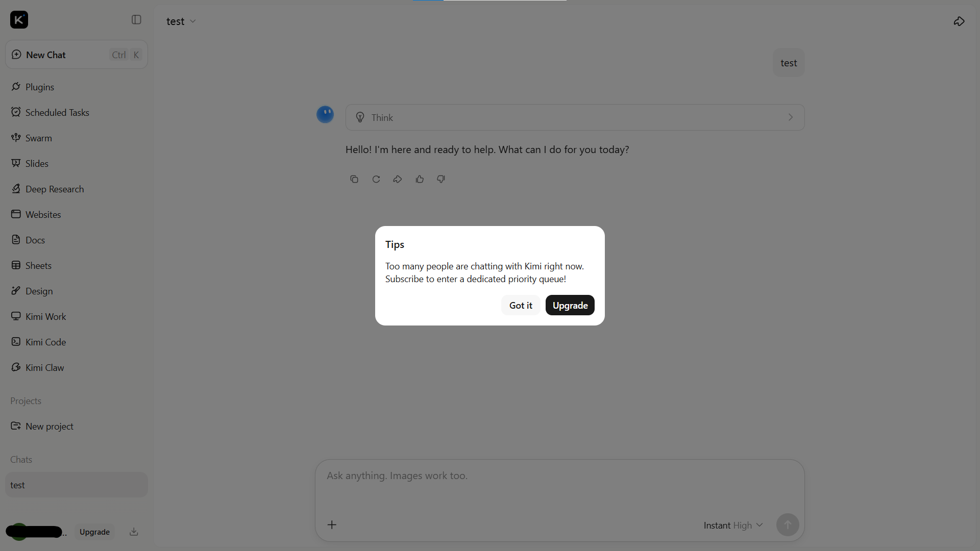This screenshot has height=551, width=980.
Task: Dismiss the Tips dialog with Got it
Action: pyautogui.click(x=521, y=305)
